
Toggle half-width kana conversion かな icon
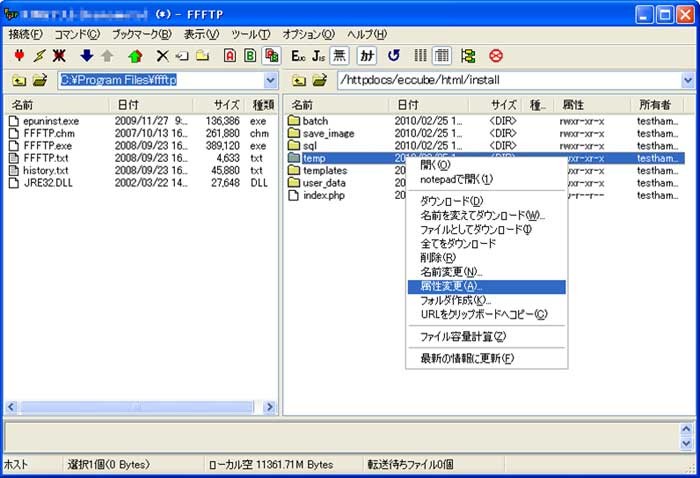tap(367, 56)
